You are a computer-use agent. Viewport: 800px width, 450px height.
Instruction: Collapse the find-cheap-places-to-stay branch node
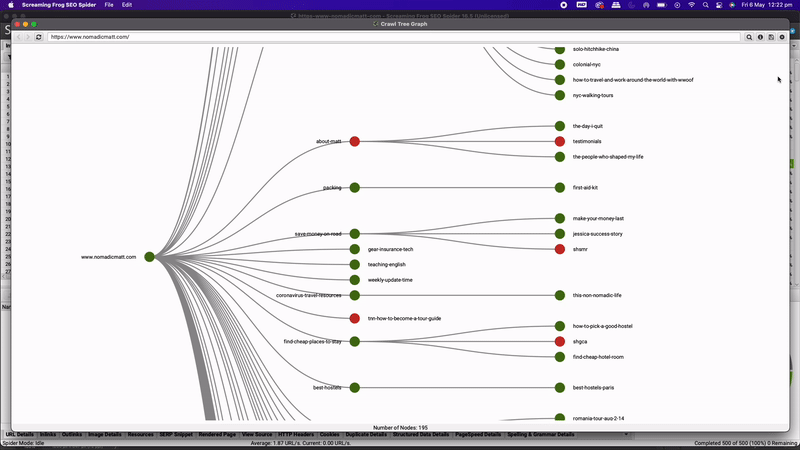pos(355,341)
